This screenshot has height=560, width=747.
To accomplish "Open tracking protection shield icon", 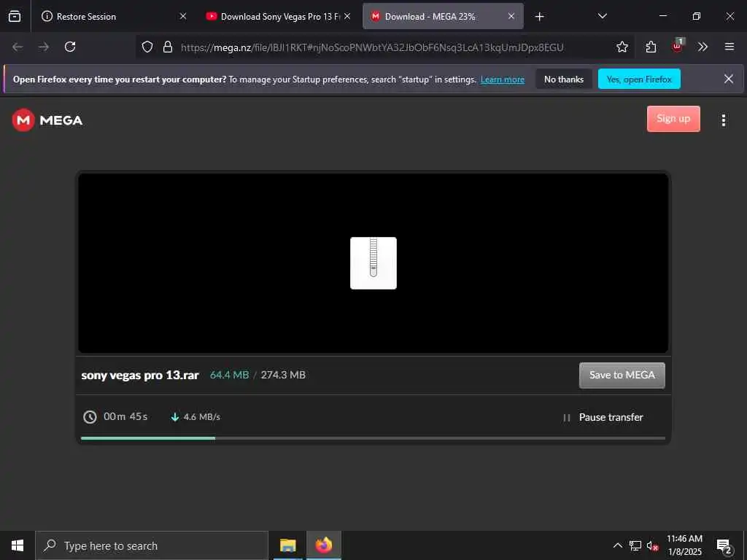I will [x=147, y=47].
